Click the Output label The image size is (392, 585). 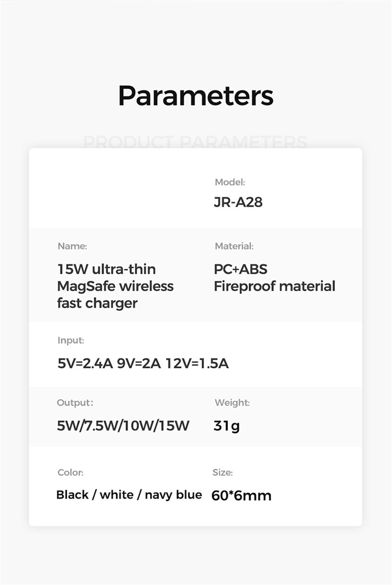point(75,403)
